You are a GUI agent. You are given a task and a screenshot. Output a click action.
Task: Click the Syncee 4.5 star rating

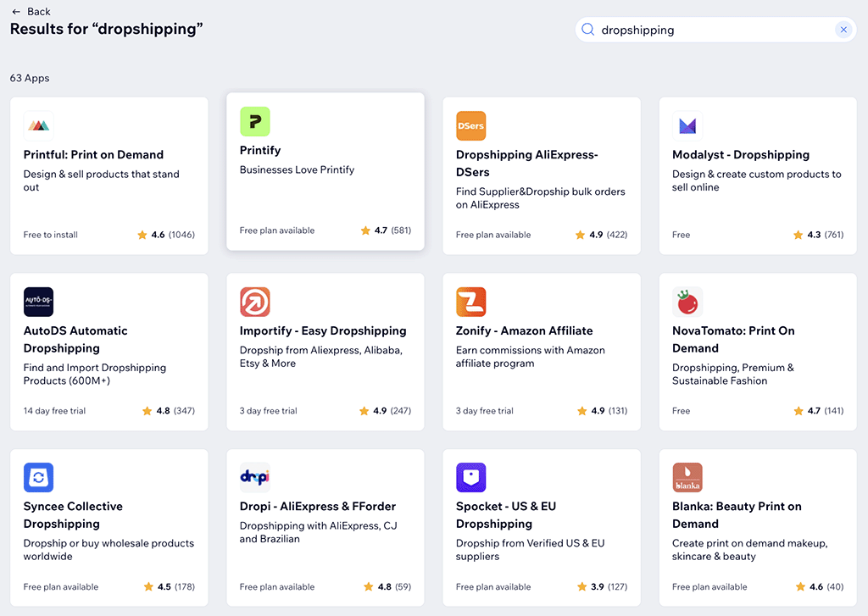point(169,586)
